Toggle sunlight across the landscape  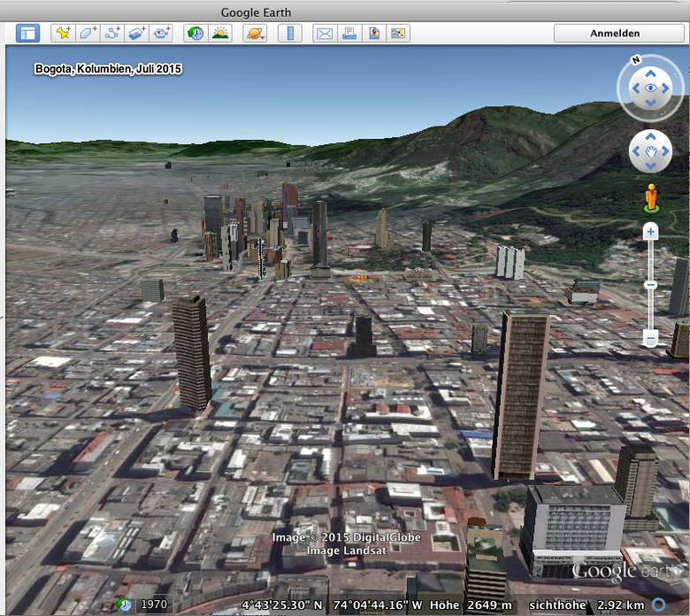(220, 34)
